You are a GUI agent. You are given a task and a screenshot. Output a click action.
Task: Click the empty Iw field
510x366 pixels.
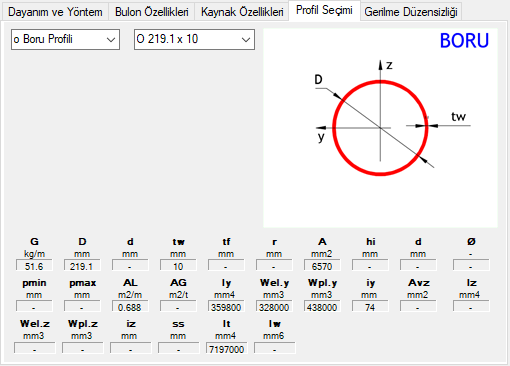275,349
